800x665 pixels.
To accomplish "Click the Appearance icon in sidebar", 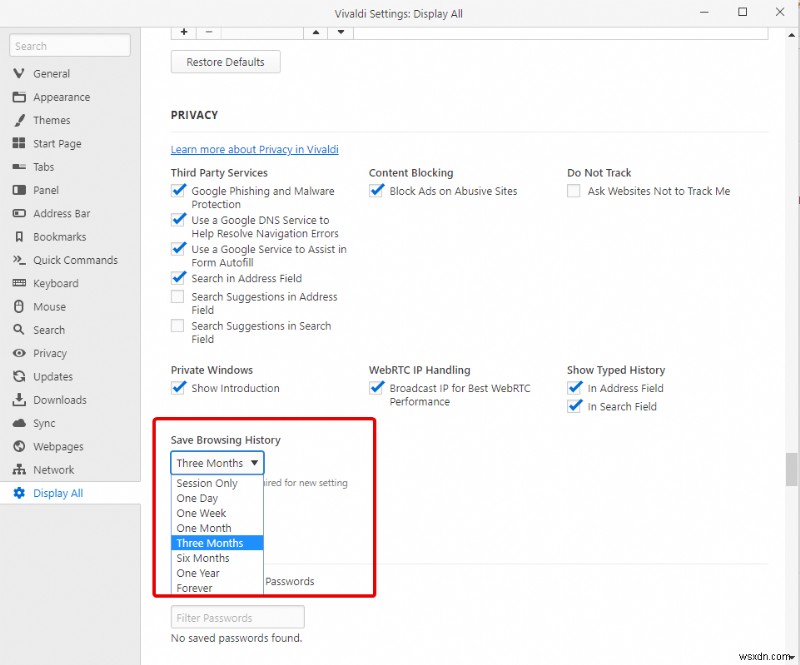I will pos(18,97).
